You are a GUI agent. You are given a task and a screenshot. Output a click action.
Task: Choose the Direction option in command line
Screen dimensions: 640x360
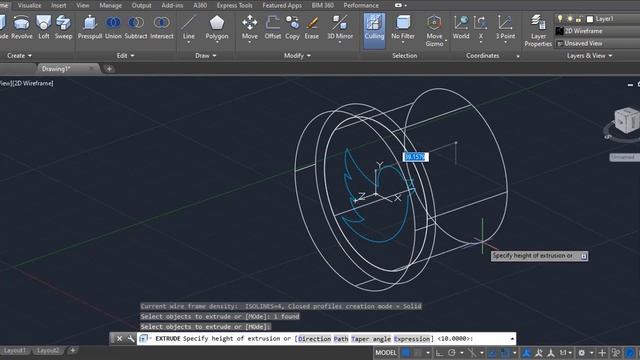(314, 339)
